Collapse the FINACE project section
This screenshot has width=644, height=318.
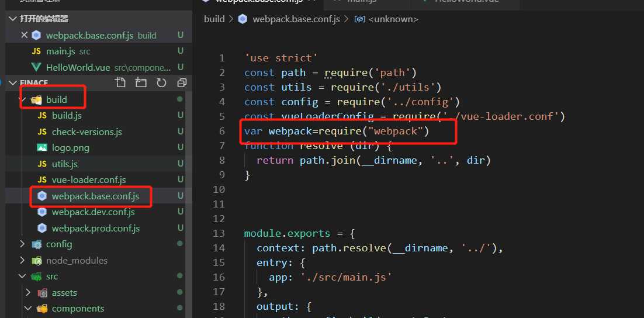tap(13, 83)
